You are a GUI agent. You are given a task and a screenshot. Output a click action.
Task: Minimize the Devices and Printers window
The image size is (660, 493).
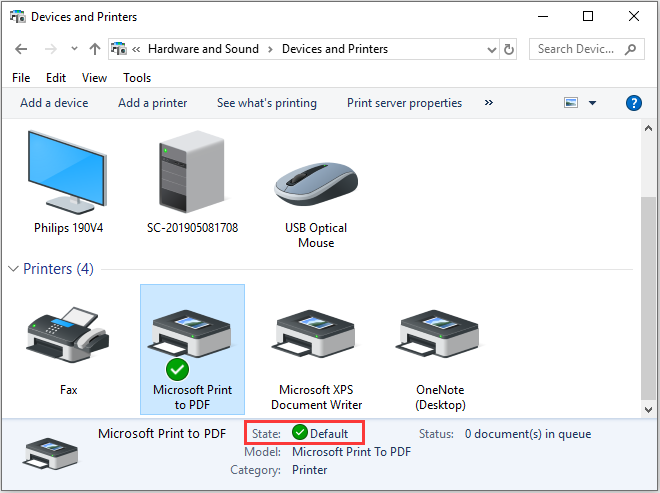543,16
